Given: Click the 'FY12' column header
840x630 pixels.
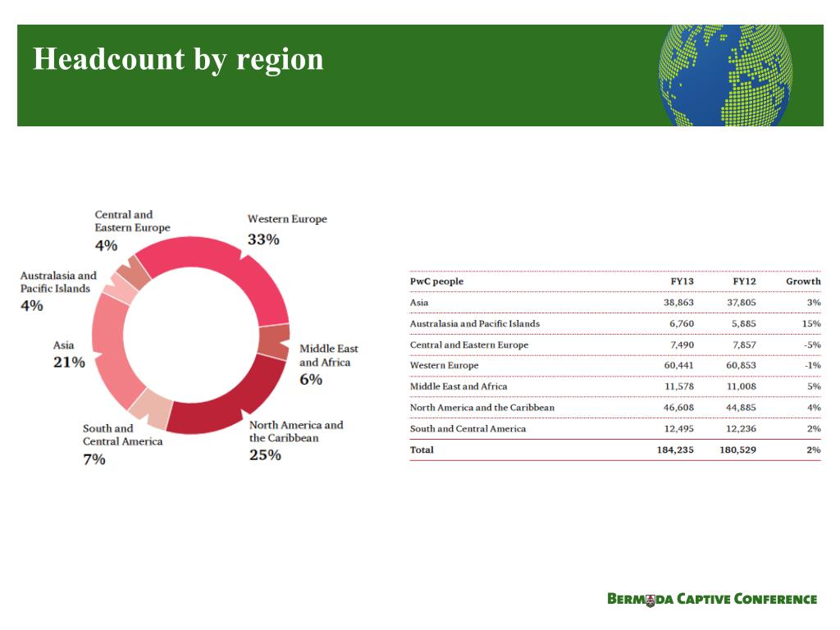Looking at the screenshot, I should [x=745, y=281].
